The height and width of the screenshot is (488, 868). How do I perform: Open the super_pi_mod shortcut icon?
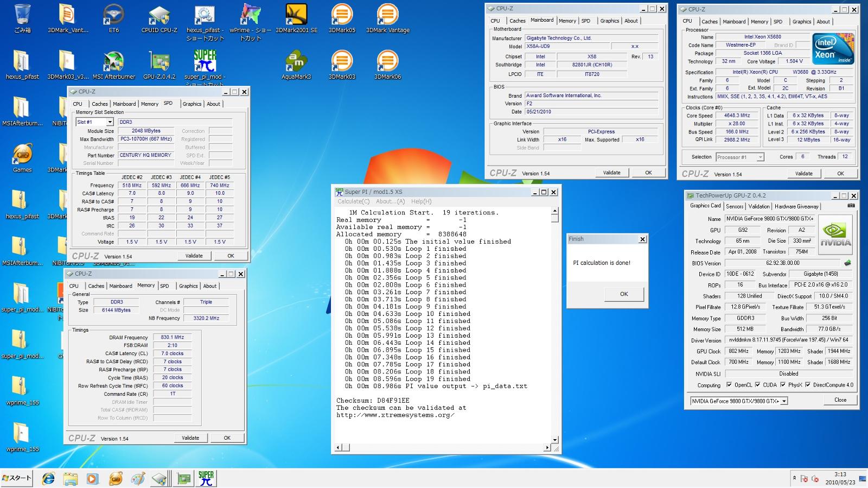205,67
